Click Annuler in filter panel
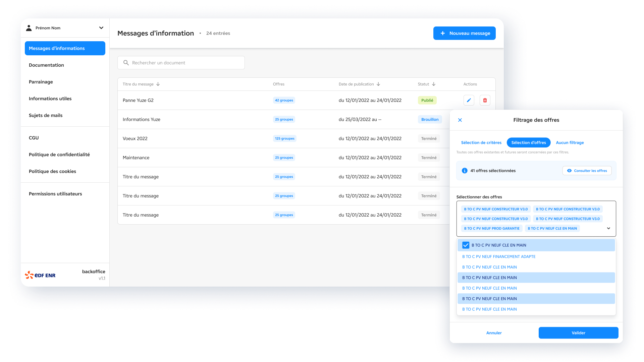 coord(494,333)
